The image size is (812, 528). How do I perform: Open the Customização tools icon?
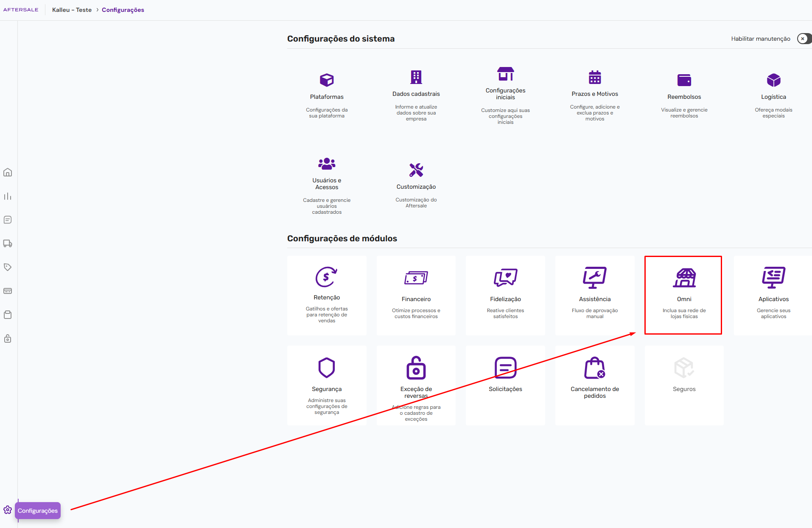click(x=416, y=170)
